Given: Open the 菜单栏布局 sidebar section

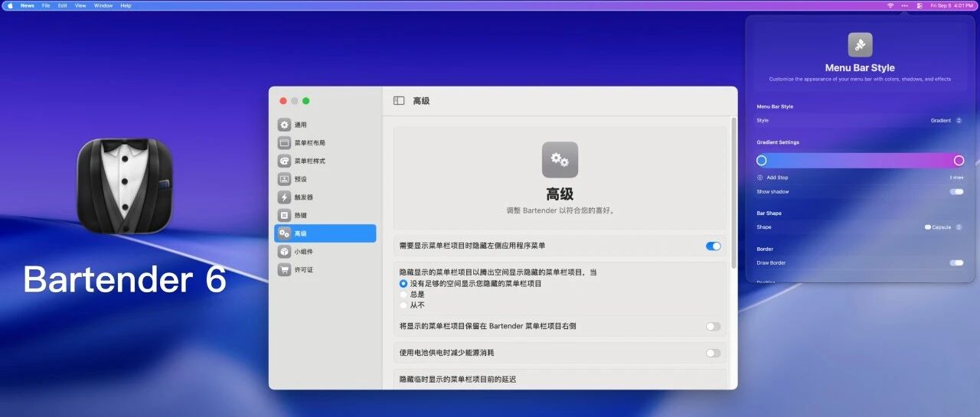Looking at the screenshot, I should (x=325, y=143).
